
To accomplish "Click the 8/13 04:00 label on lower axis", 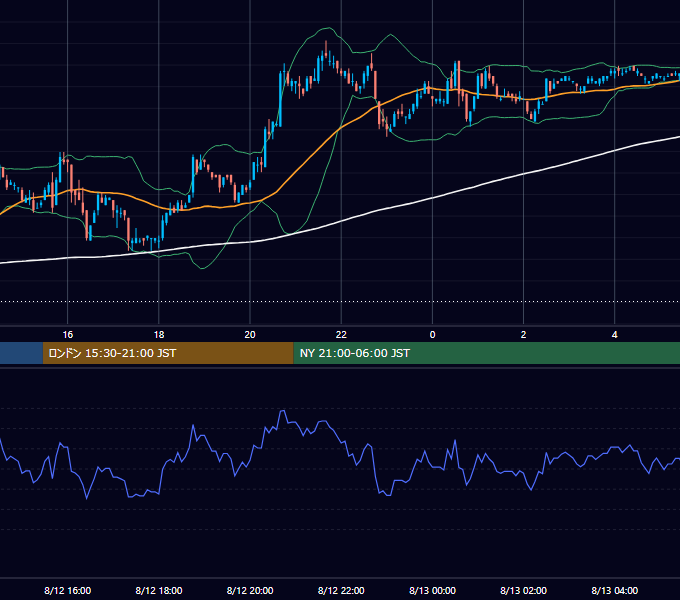I will point(615,590).
